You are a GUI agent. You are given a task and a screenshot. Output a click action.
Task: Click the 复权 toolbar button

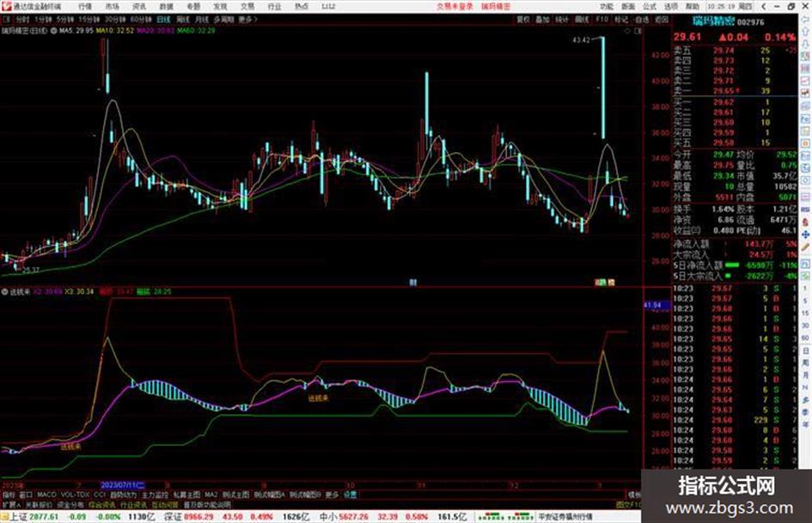point(523,19)
